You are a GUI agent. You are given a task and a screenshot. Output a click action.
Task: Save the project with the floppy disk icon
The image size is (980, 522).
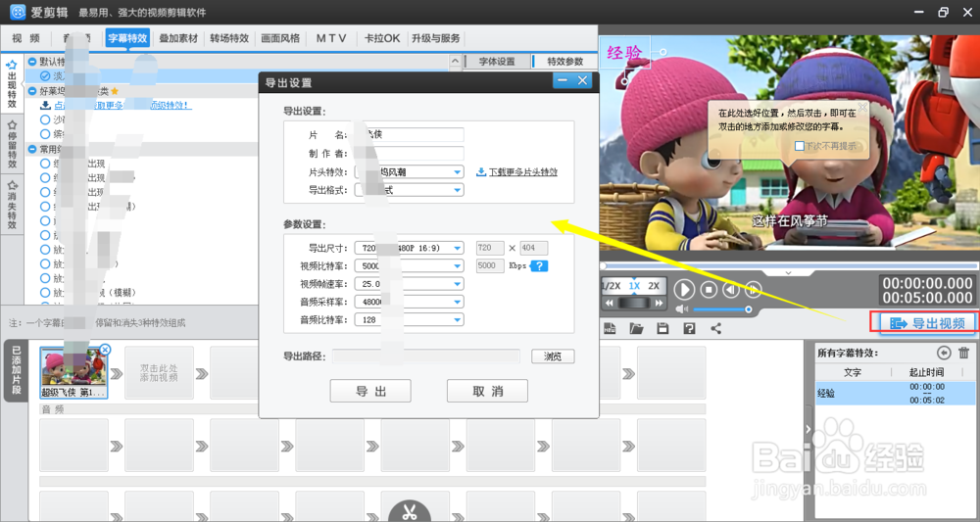662,328
